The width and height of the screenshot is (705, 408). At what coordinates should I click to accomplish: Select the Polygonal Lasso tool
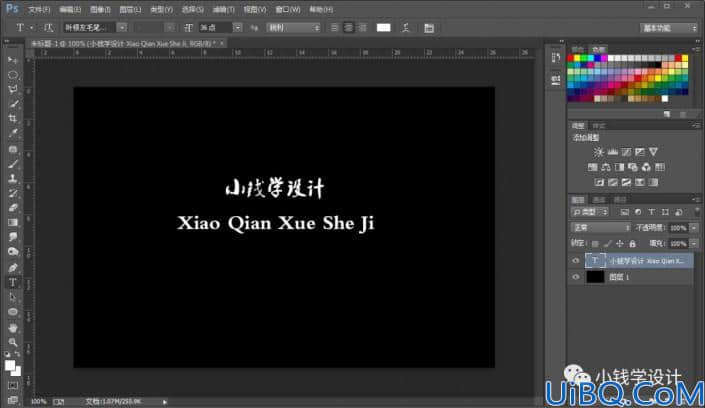[13, 90]
